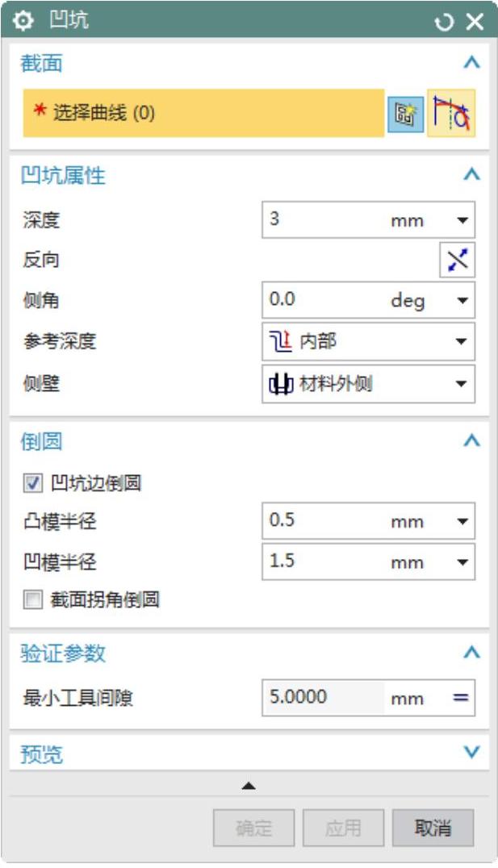This screenshot has height=868, width=498.
Task: Close the 凹坑 dialog with the X
Action: pos(474,22)
